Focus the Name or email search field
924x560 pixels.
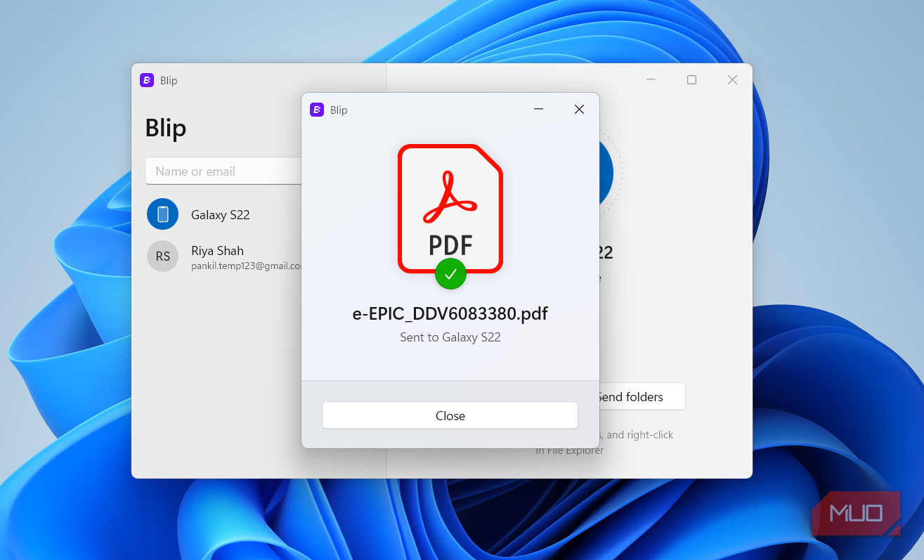click(x=223, y=171)
